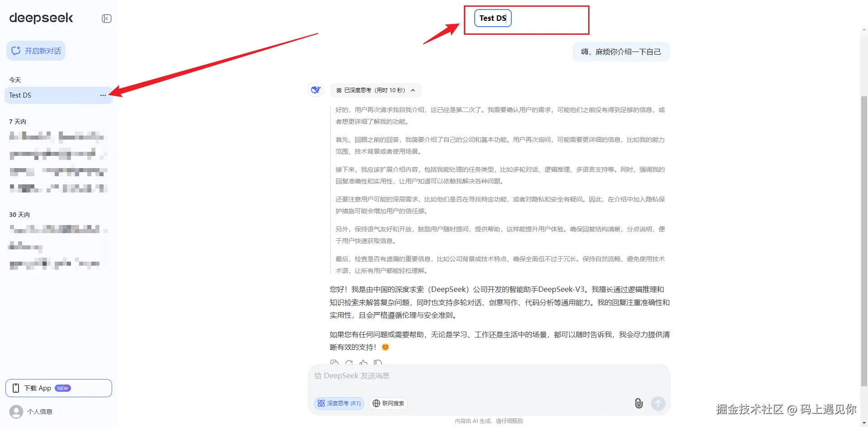The height and width of the screenshot is (427, 868).
Task: Click the user avatar icon beside 个人信息
Action: pos(16,412)
